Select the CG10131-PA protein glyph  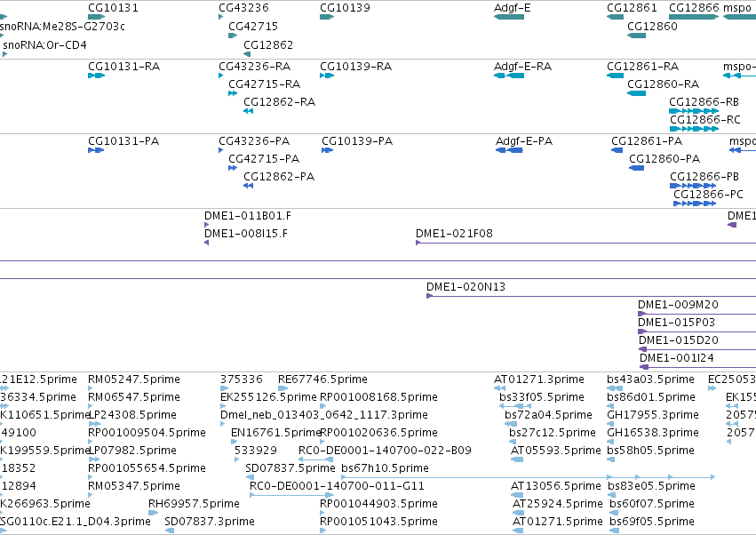pos(96,150)
